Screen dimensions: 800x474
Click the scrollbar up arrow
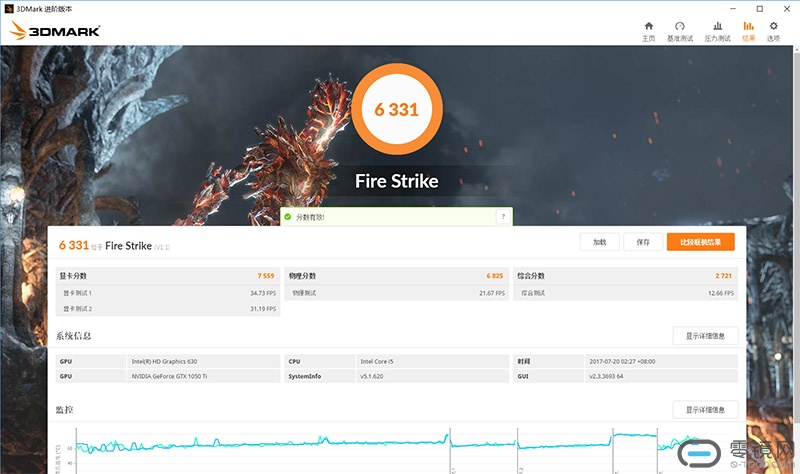[x=796, y=49]
